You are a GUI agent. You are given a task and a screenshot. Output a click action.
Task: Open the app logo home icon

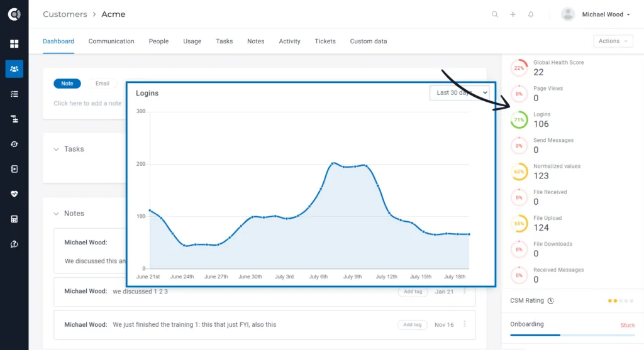click(x=14, y=14)
